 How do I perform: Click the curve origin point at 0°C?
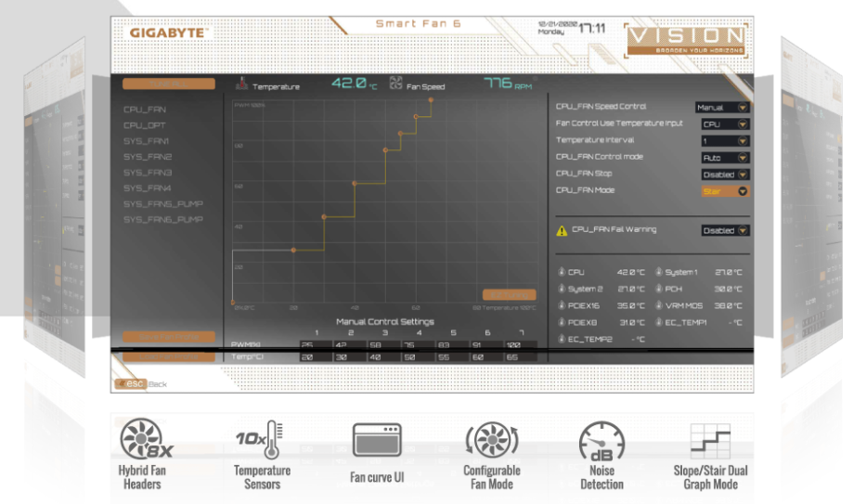coord(233,302)
